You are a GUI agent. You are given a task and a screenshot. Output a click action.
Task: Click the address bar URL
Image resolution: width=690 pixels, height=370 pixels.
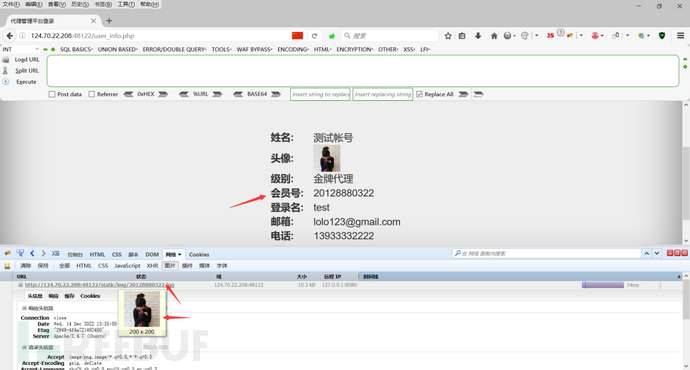pos(83,36)
